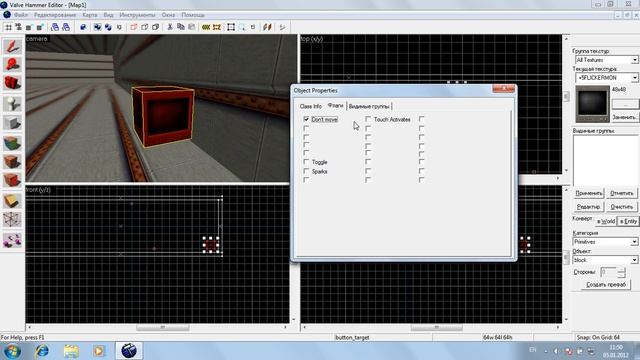Screen dimensions: 640x360
Task: Open the Окна menu
Action: [168, 15]
